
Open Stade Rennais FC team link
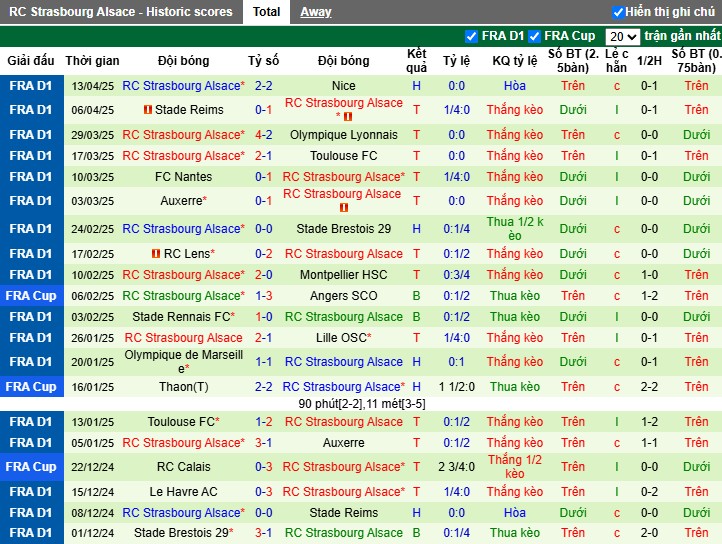(183, 317)
